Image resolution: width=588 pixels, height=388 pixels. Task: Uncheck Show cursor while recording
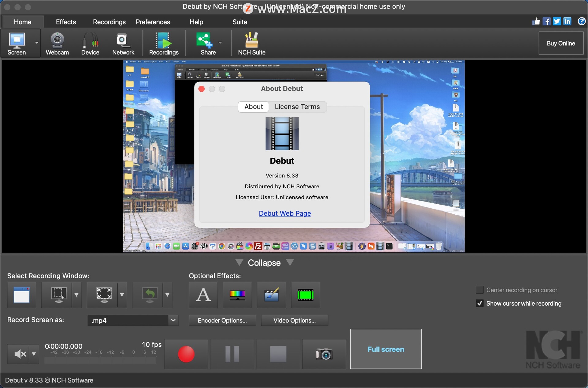click(x=480, y=303)
